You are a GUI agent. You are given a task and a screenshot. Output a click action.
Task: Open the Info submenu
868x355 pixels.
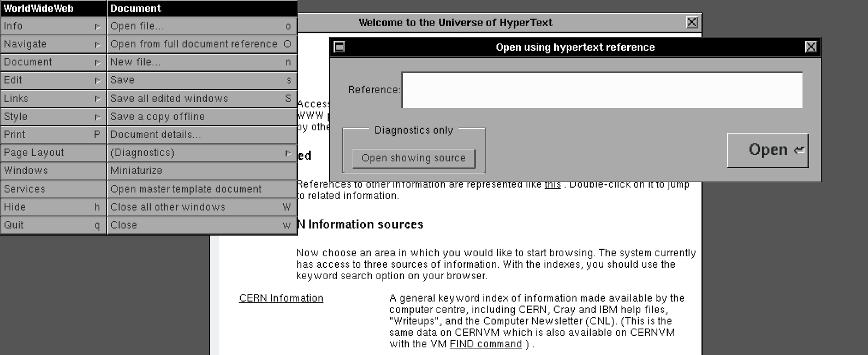(53, 26)
